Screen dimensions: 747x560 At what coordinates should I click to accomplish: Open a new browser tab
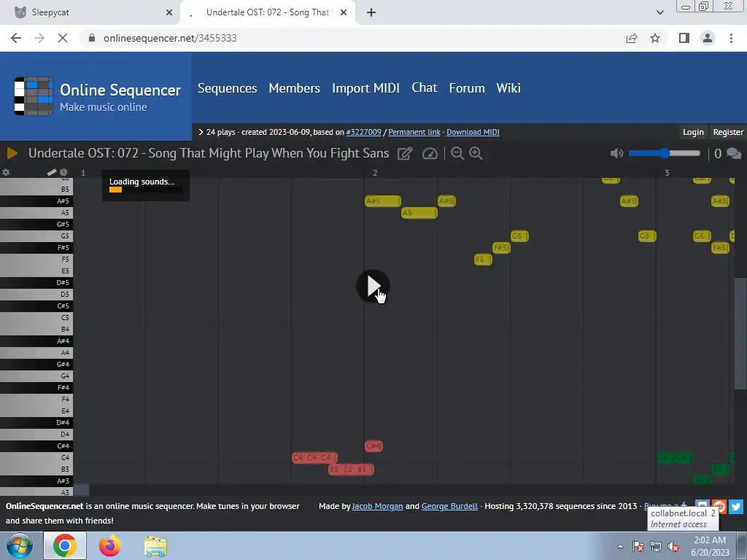click(371, 12)
